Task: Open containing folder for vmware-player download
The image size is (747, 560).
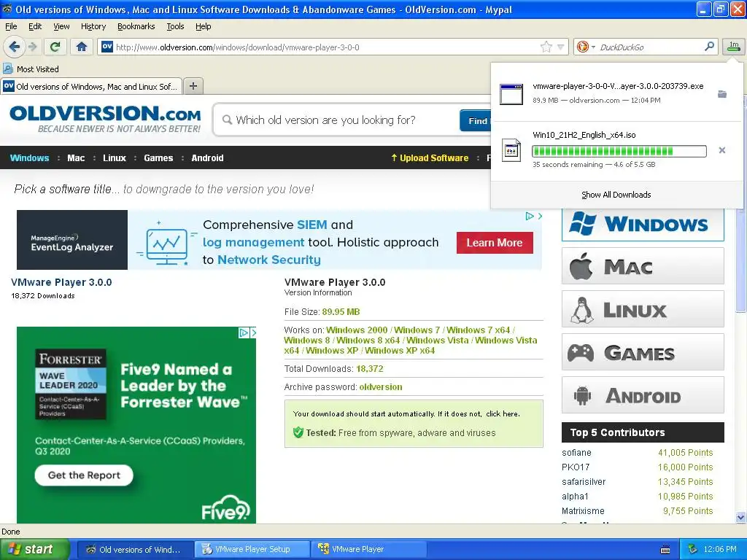Action: pos(721,94)
